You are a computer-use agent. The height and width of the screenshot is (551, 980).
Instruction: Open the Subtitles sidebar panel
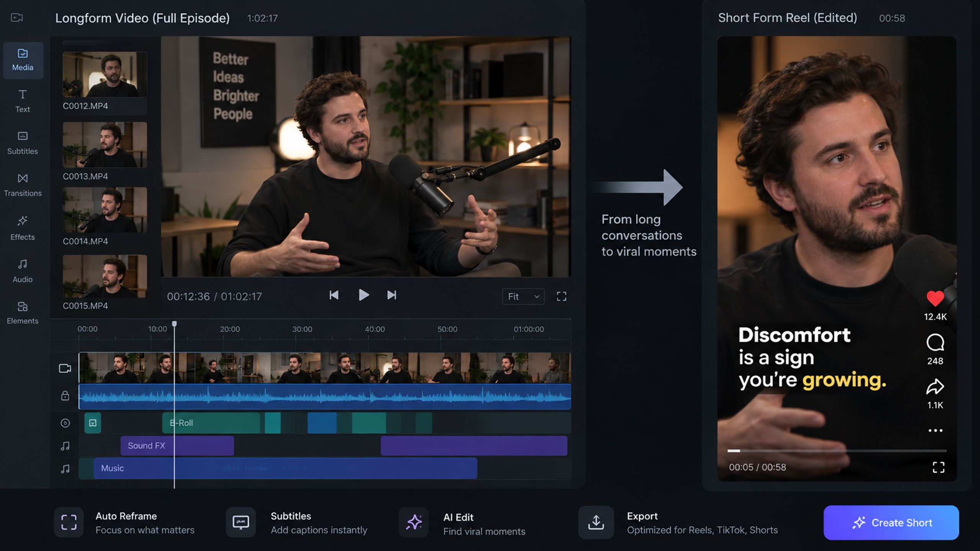pos(23,143)
